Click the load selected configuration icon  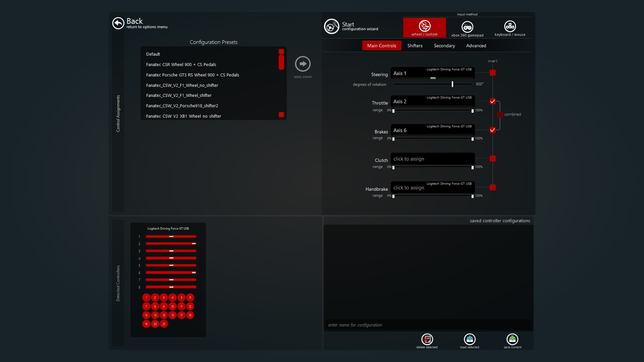pyautogui.click(x=470, y=339)
